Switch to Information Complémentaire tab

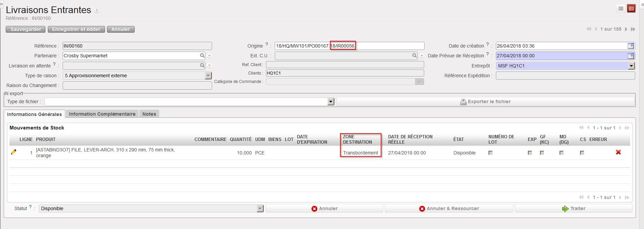[x=102, y=114]
